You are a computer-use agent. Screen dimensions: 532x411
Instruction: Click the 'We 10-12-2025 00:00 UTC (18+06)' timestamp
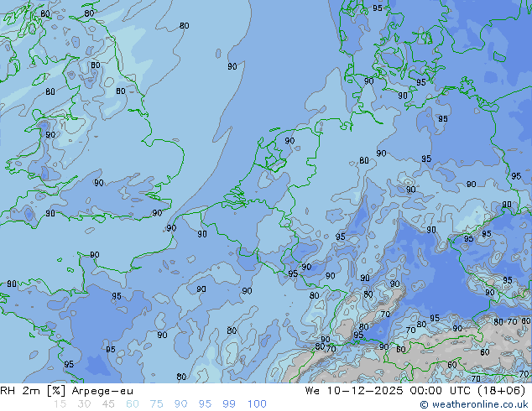tap(415, 391)
